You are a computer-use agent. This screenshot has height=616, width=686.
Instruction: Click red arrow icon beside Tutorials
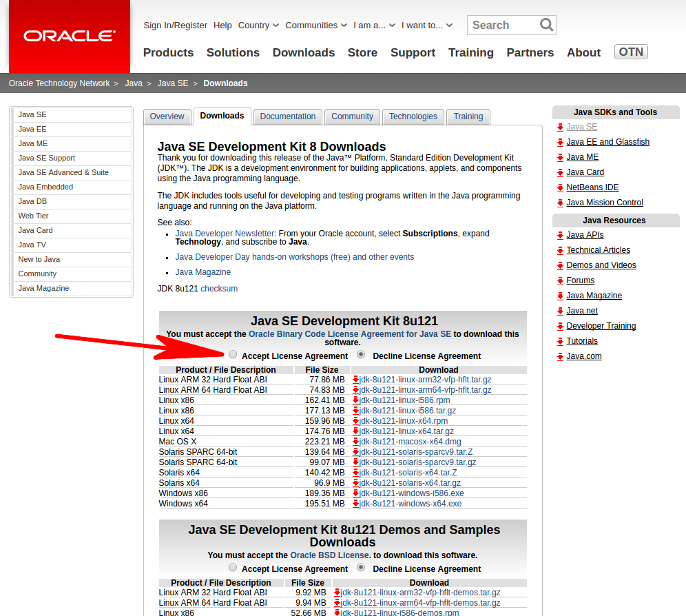[560, 342]
